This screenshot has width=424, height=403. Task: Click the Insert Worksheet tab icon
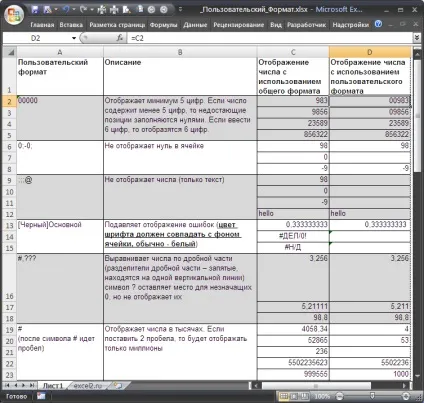117,386
